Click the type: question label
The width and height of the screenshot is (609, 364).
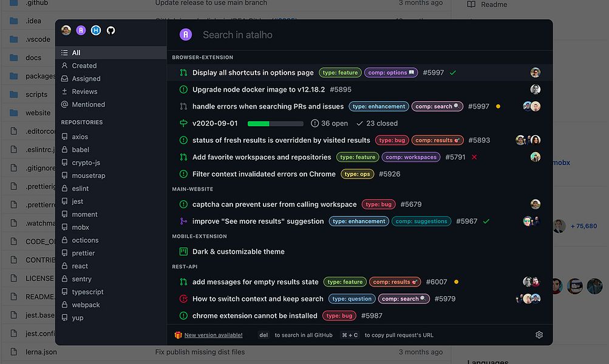tap(352, 299)
